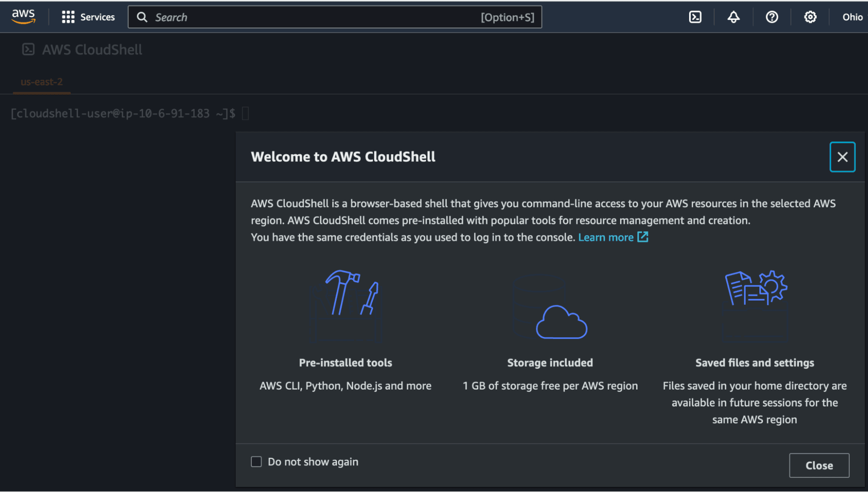Open the help question mark menu

pos(772,17)
